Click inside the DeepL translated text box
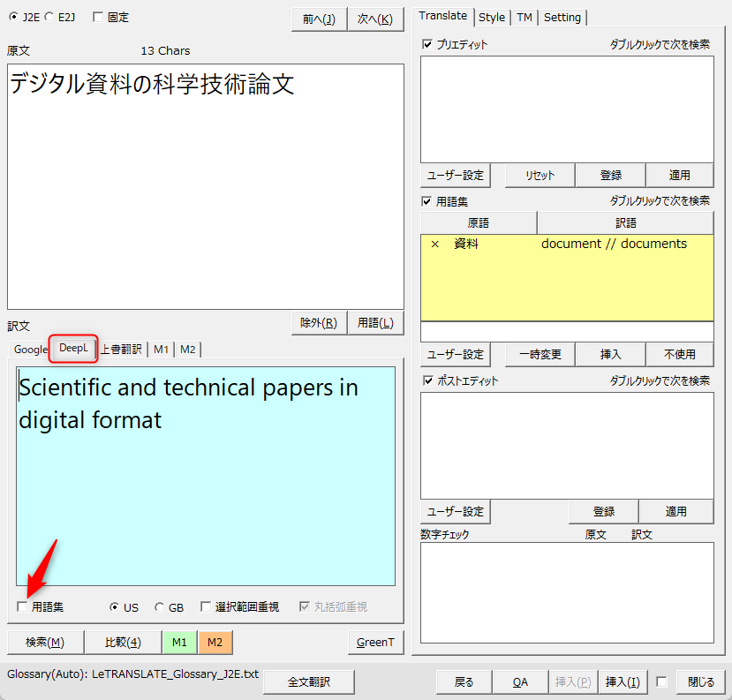Viewport: 732px width, 700px height. pos(205,494)
